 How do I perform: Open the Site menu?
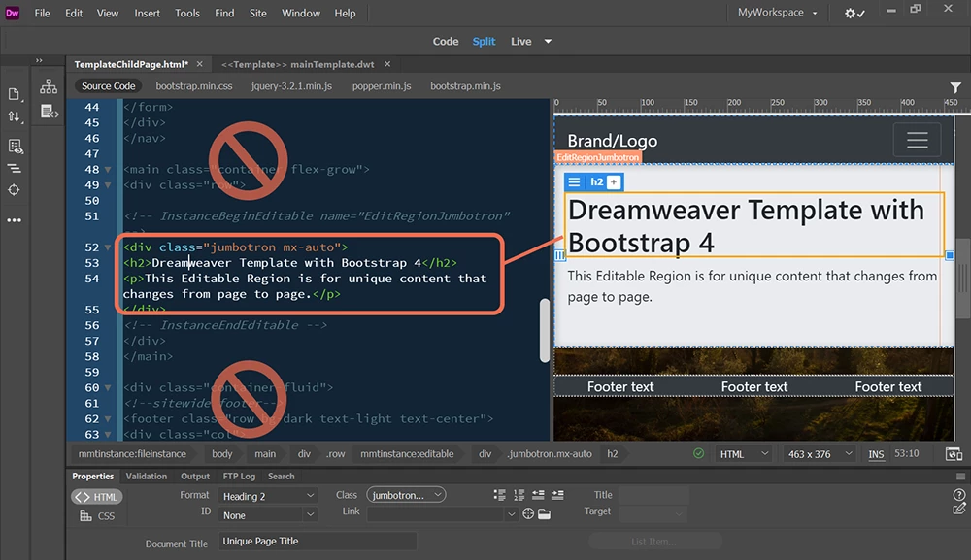(x=258, y=13)
